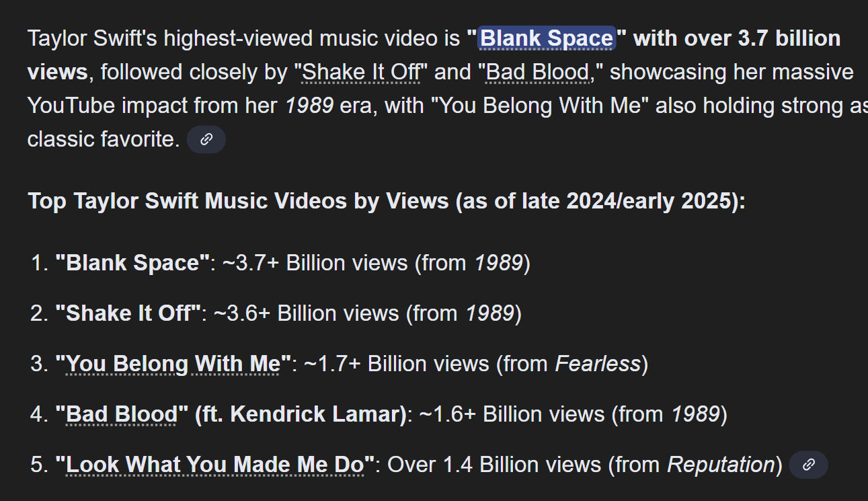Open "You Belong With Me" link in ranked list
The image size is (868, 501).
(173, 364)
